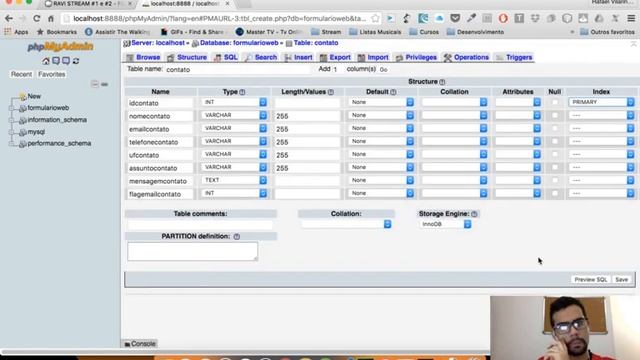Open the Operations tab
Screen dimensions: 640x360
(x=466, y=58)
